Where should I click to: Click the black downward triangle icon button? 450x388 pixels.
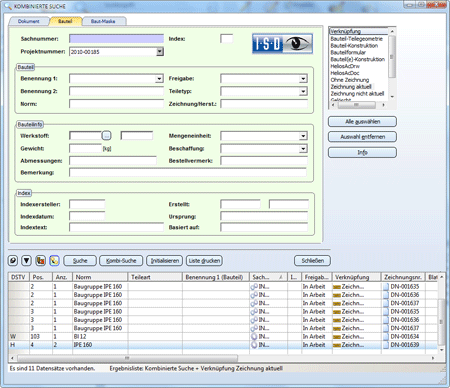[27, 260]
